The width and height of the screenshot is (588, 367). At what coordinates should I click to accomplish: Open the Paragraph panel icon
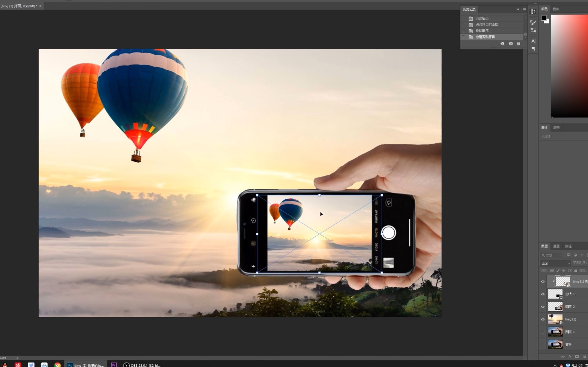533,49
